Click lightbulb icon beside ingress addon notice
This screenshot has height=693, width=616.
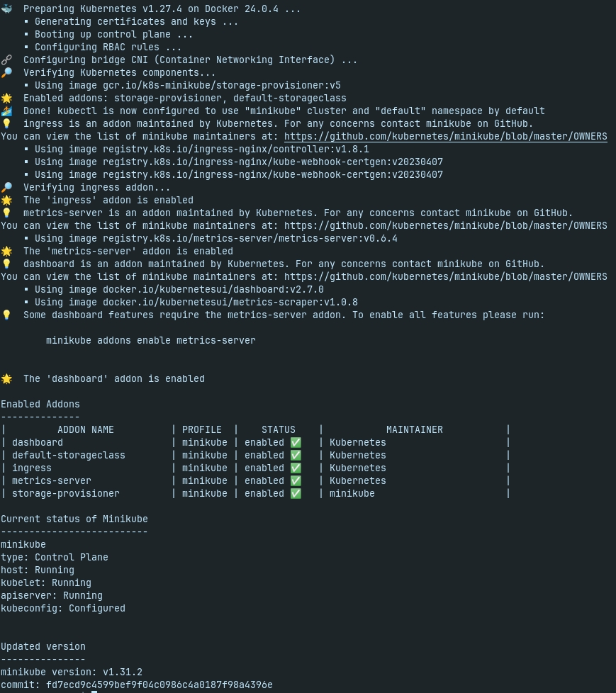coord(6,124)
